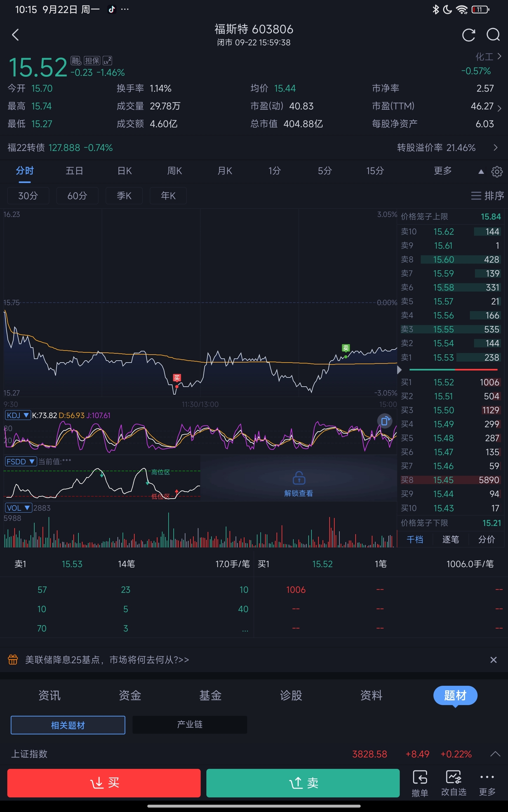Open the 基金 fund tab
The image size is (508, 812).
(x=211, y=695)
